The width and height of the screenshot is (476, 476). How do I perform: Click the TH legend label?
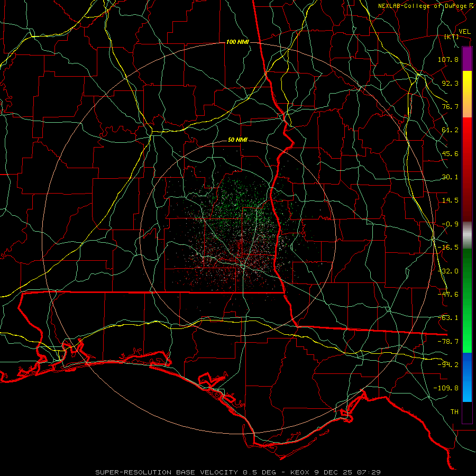(454, 412)
